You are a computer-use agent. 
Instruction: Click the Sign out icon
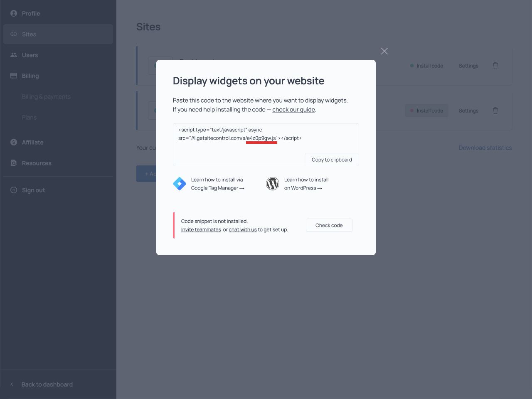pyautogui.click(x=13, y=190)
